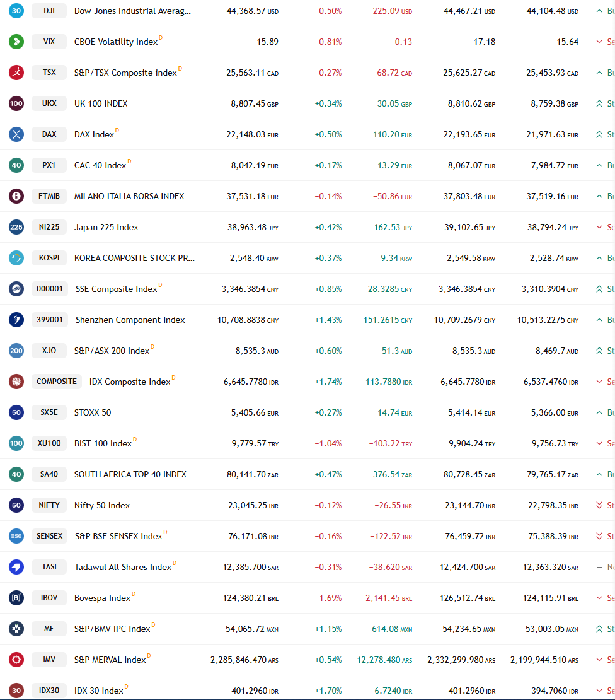Click the SA40 logo icon
The height and width of the screenshot is (700, 615).
pos(16,474)
